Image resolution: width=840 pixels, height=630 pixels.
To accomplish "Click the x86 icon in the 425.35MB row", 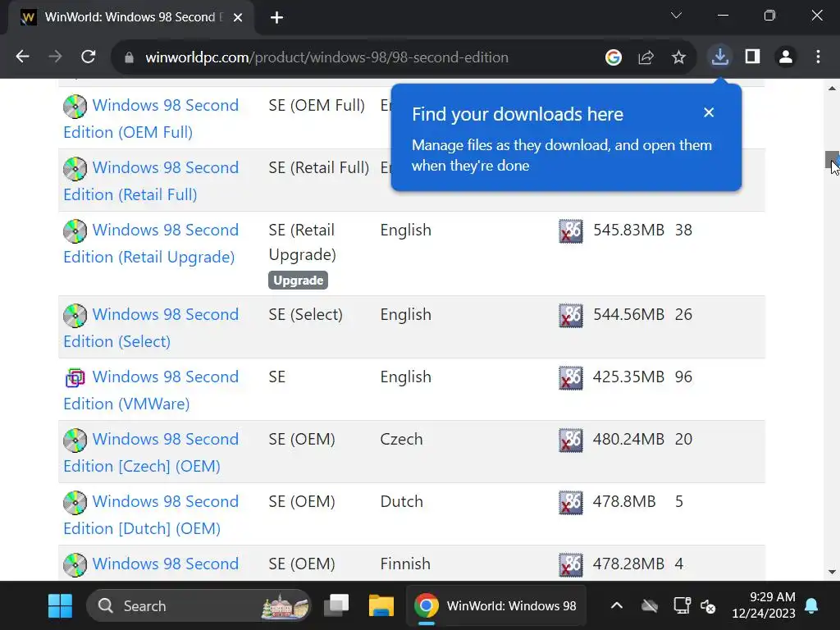I will point(571,378).
